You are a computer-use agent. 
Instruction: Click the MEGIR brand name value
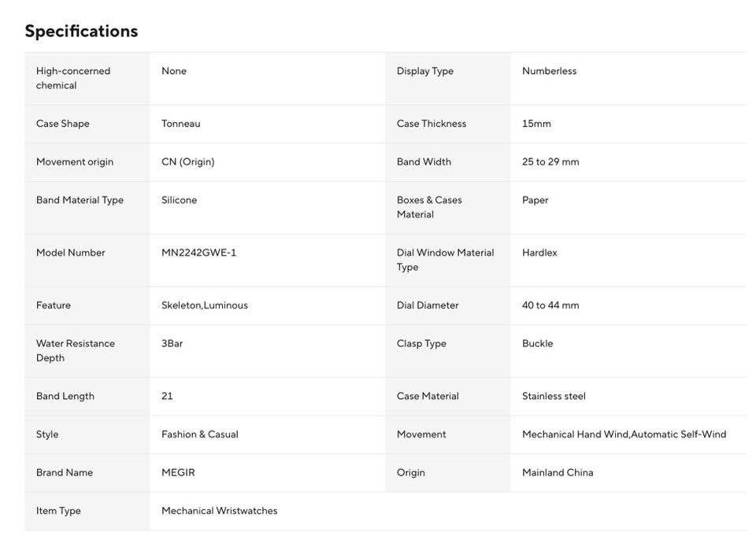tap(178, 472)
